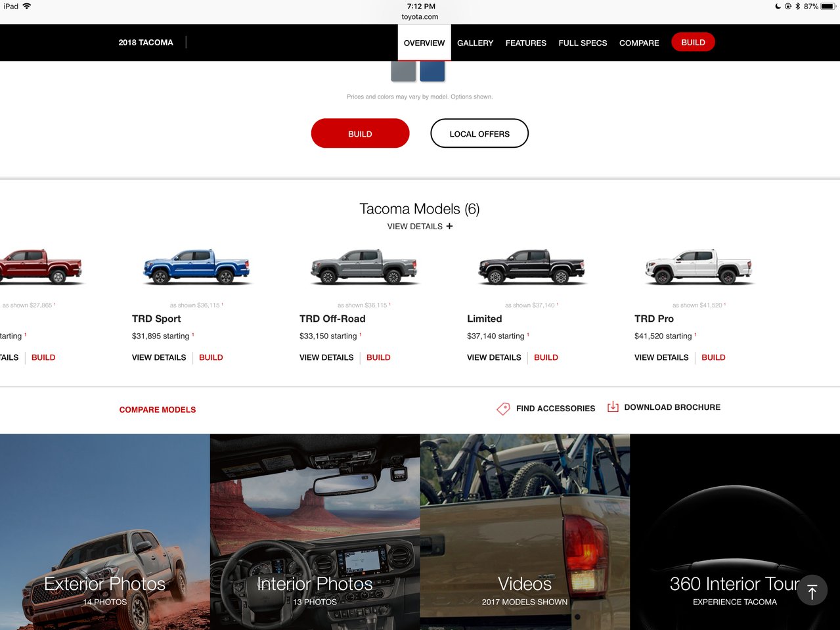Image resolution: width=840 pixels, height=630 pixels.
Task: Go to the Features tab
Action: coord(526,43)
